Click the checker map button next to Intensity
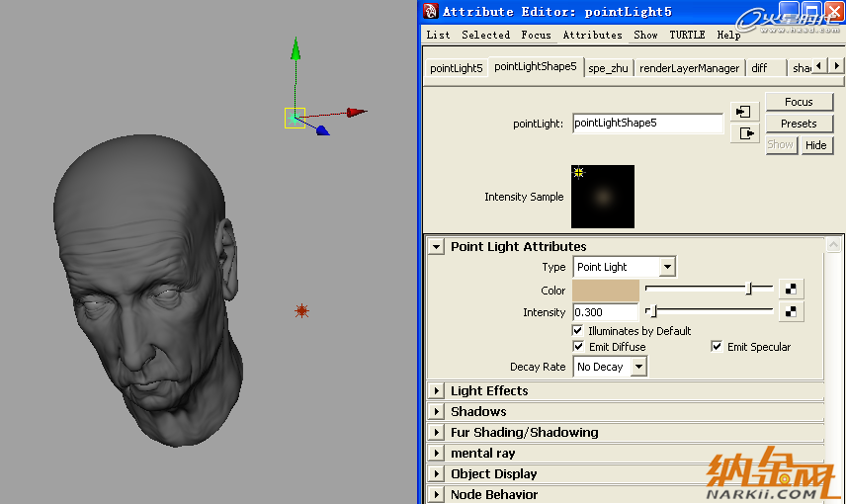The height and width of the screenshot is (504, 846). (791, 312)
